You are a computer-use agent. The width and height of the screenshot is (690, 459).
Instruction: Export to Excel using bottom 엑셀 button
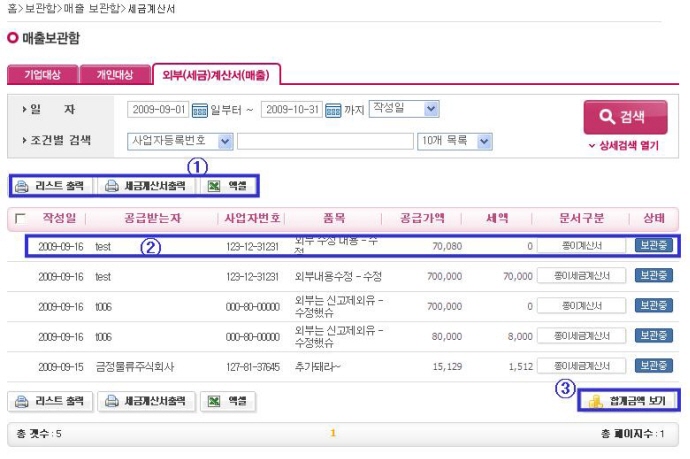pyautogui.click(x=228, y=401)
